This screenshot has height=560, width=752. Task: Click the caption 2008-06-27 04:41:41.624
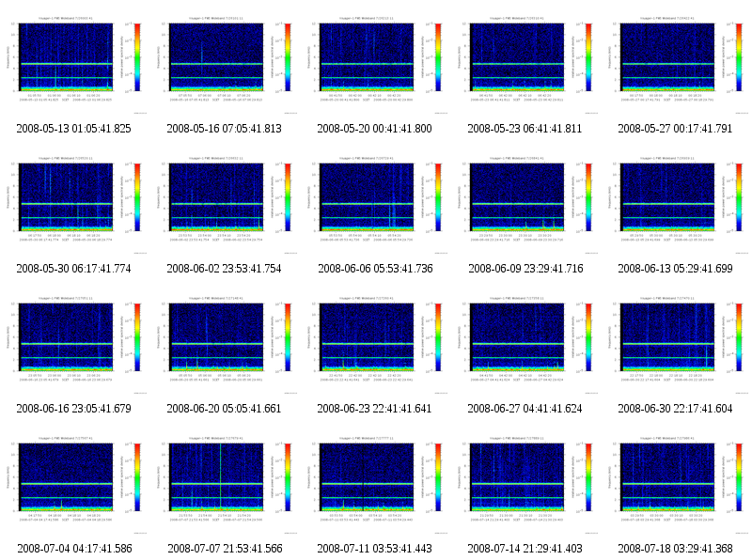(x=525, y=409)
